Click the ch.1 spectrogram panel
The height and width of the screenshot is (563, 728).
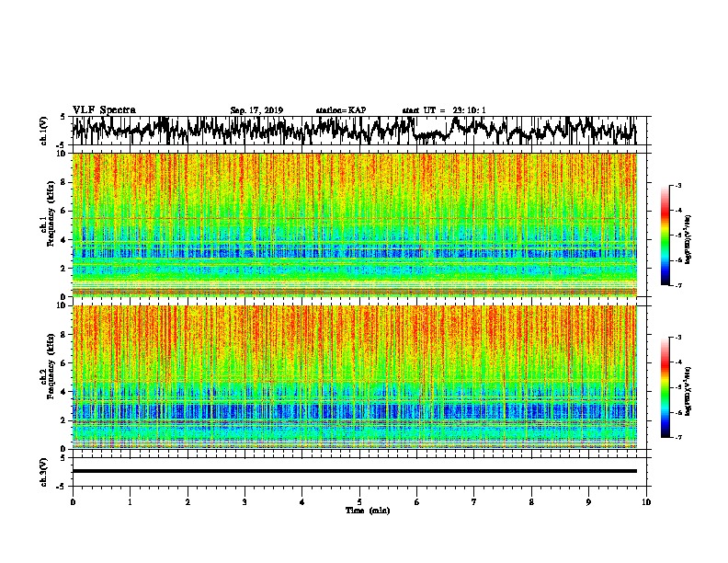click(354, 224)
